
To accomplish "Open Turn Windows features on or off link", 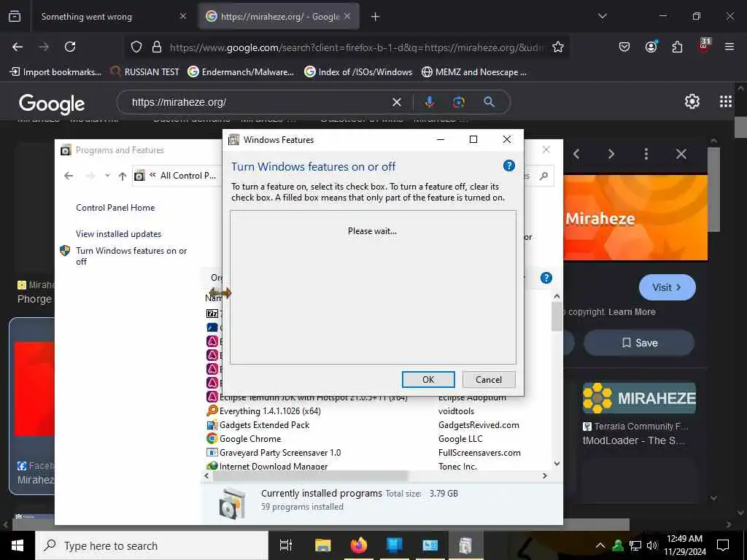I will (x=131, y=256).
